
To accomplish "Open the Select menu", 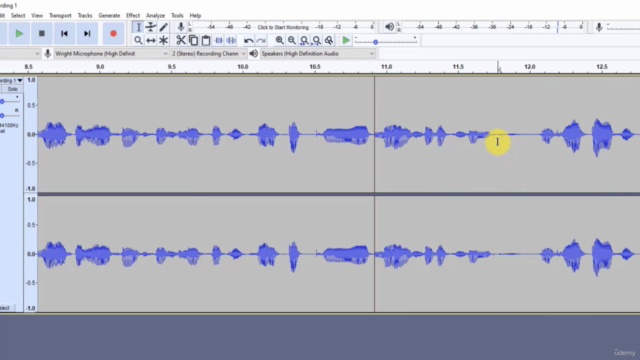I will click(18, 16).
